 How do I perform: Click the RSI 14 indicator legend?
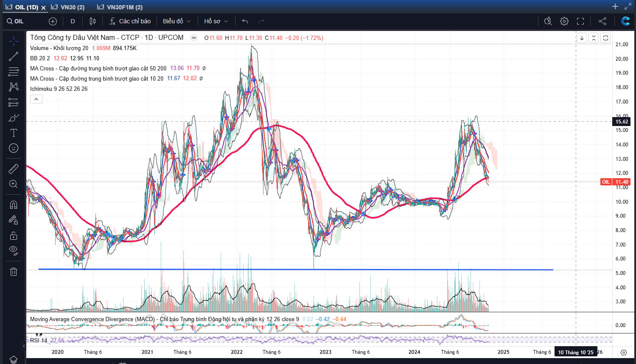[38, 340]
